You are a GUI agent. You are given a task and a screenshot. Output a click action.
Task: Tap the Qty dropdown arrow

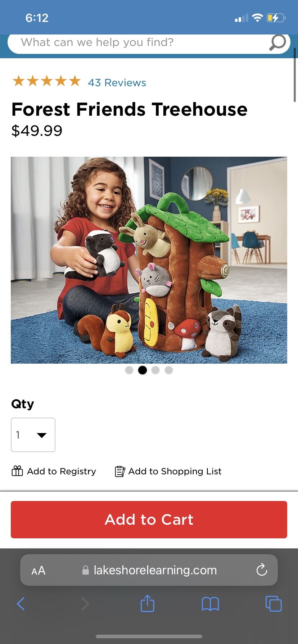[x=42, y=435]
